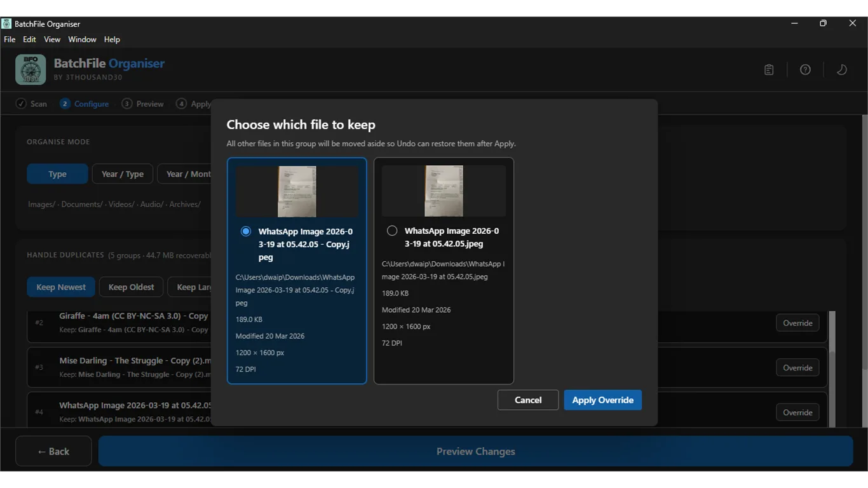Override the Giraffe - 4am duplicate group
Image resolution: width=868 pixels, height=488 pixels.
tap(797, 323)
